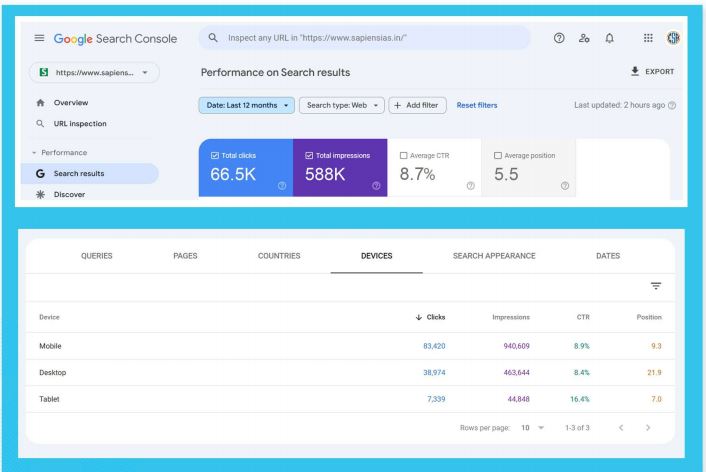Click the Desktop impressions value 463,644
This screenshot has width=706, height=472.
[x=516, y=372]
